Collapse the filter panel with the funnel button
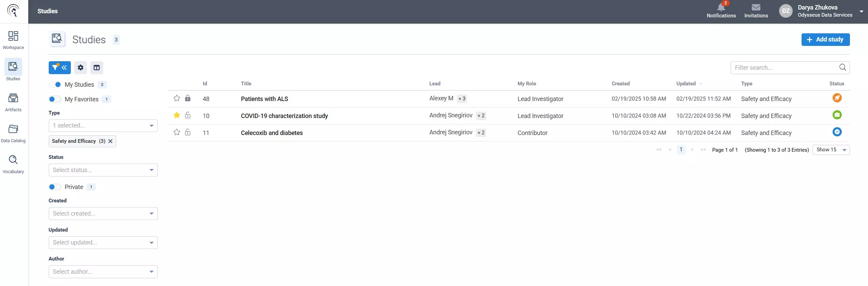This screenshot has height=286, width=868. (x=60, y=68)
